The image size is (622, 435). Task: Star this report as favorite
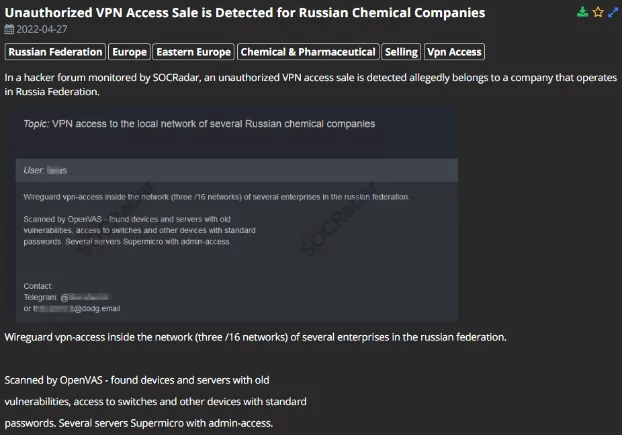click(x=598, y=12)
